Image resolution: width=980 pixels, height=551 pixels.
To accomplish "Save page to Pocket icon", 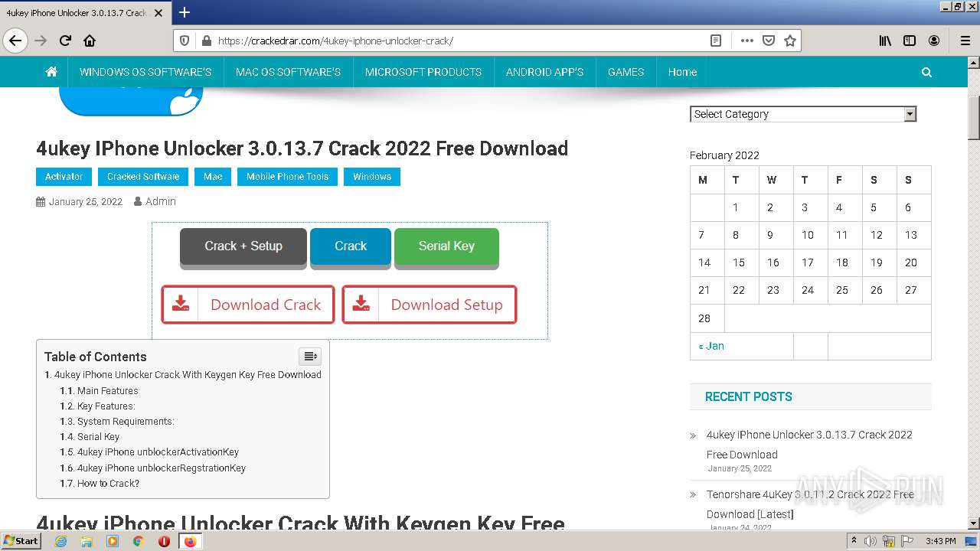I will pos(769,41).
